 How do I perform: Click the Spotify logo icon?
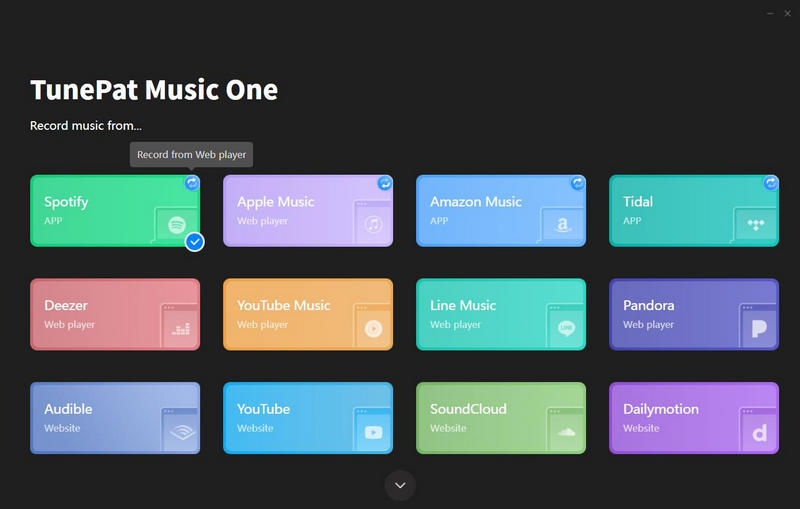click(177, 224)
